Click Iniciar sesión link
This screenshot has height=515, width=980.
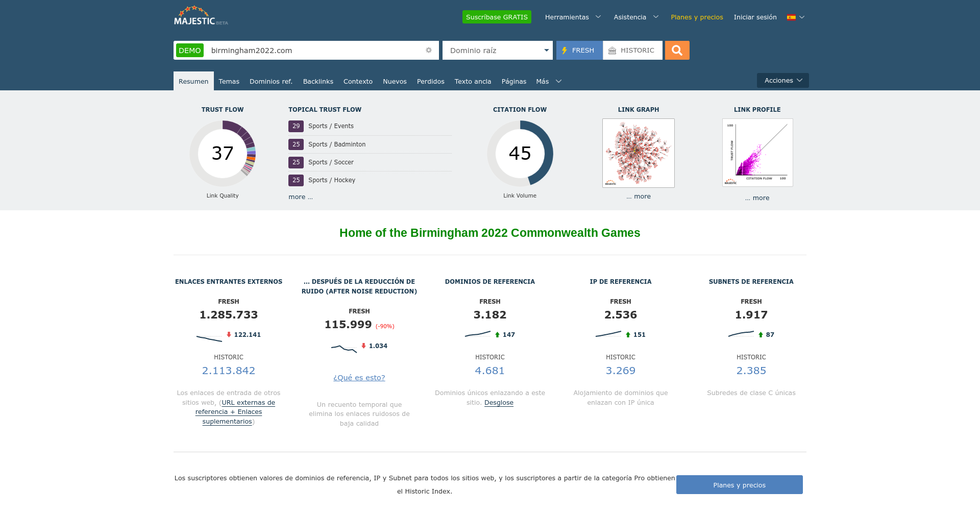coord(755,17)
